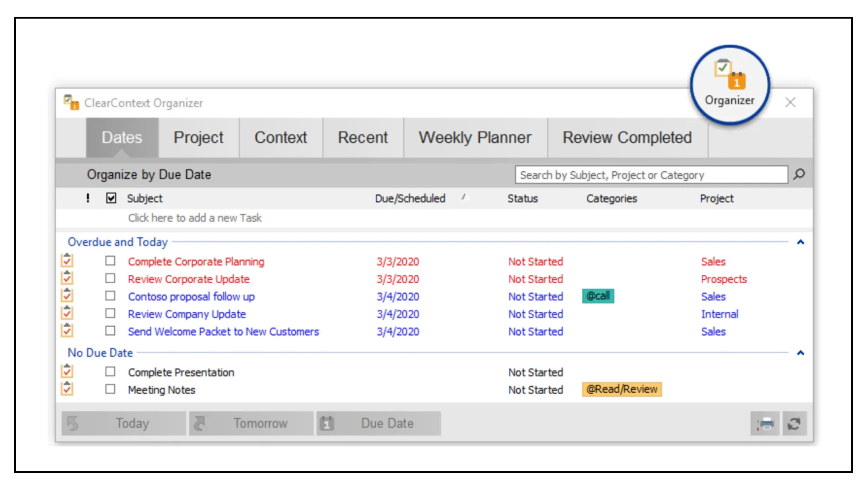Tick the Meeting Notes checkbox
The image size is (868, 488).
[110, 389]
